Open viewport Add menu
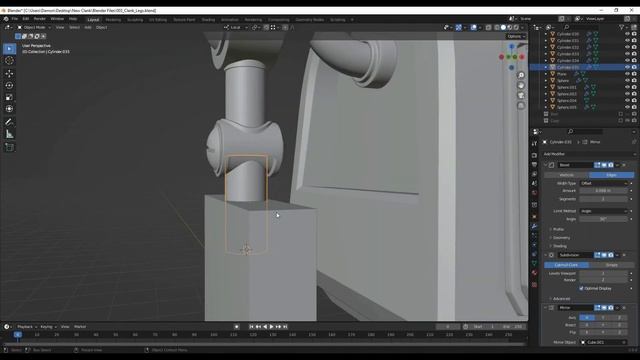Image resolution: width=640 pixels, height=360 pixels. 88,27
